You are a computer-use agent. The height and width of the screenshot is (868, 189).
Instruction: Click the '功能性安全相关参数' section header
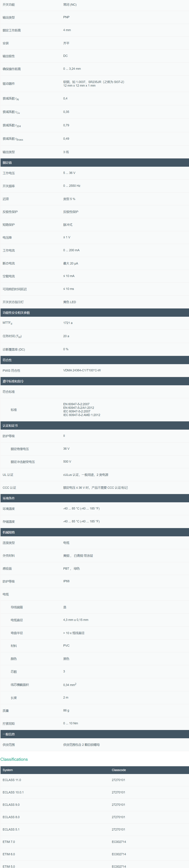(94, 313)
